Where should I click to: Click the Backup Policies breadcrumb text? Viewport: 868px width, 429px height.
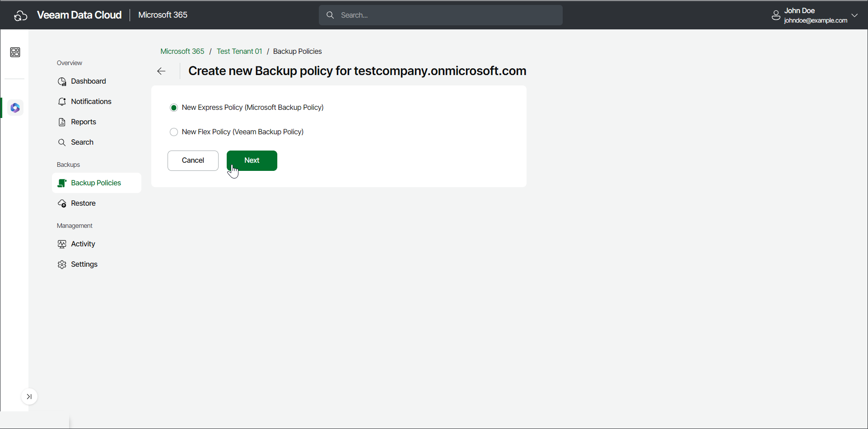pos(298,52)
